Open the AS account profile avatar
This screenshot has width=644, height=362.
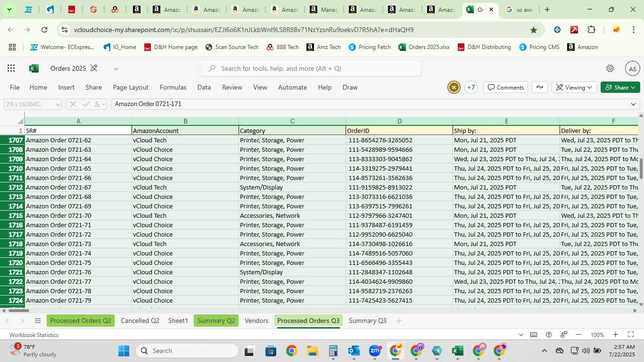[x=632, y=69]
